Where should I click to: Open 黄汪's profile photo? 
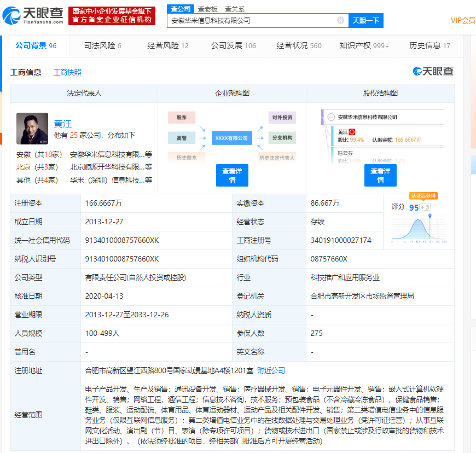click(32, 129)
